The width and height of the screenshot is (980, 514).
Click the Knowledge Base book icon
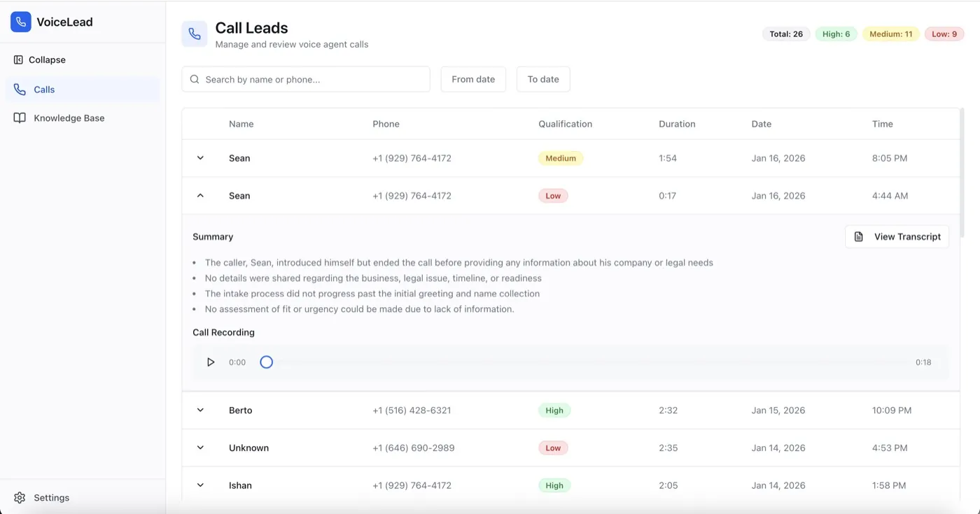pyautogui.click(x=20, y=118)
